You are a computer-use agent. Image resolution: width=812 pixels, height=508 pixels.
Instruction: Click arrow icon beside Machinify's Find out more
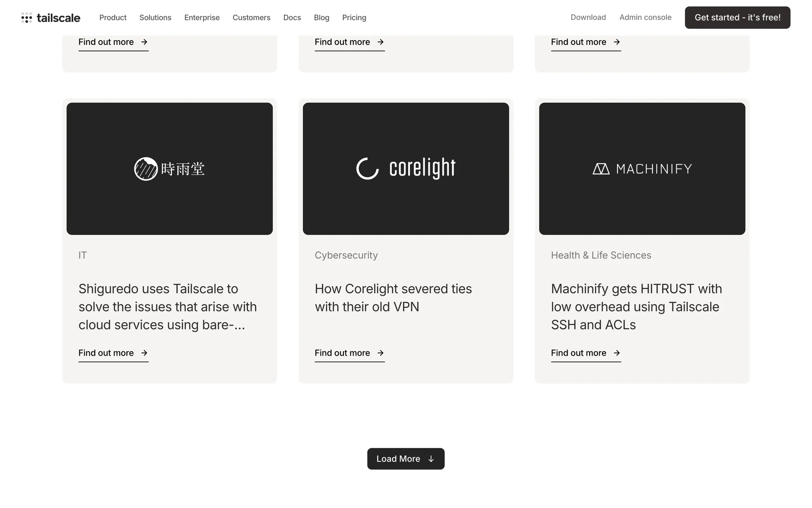point(617,353)
